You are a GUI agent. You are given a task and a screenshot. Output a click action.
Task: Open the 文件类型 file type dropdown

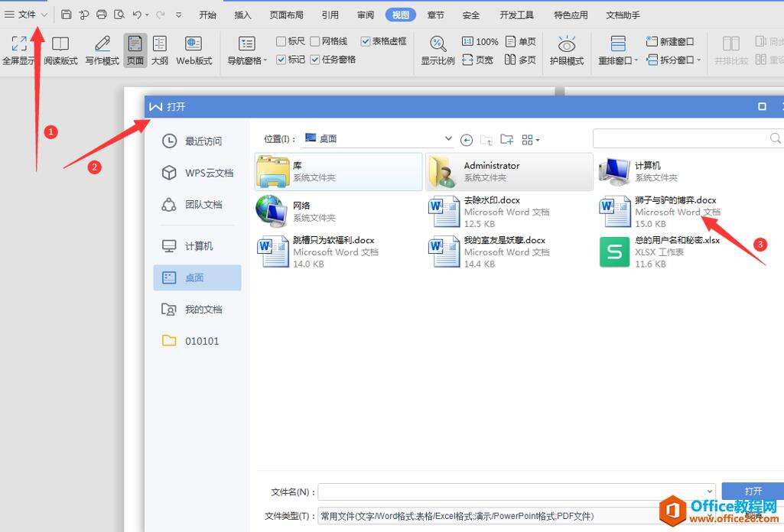click(711, 514)
